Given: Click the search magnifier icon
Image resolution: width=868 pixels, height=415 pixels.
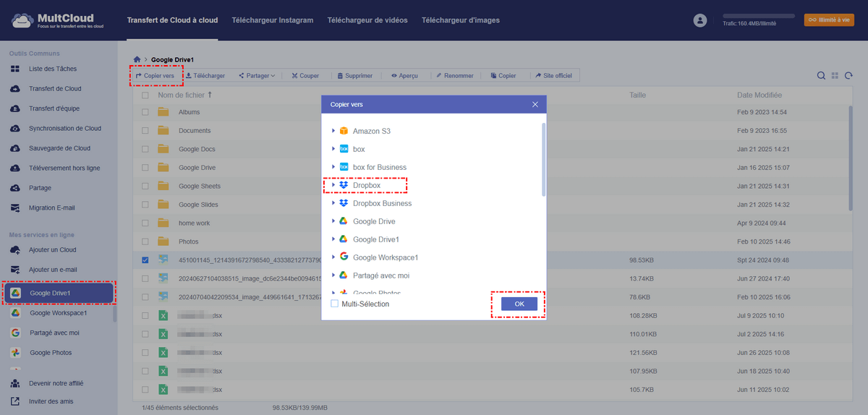Looking at the screenshot, I should (x=821, y=76).
